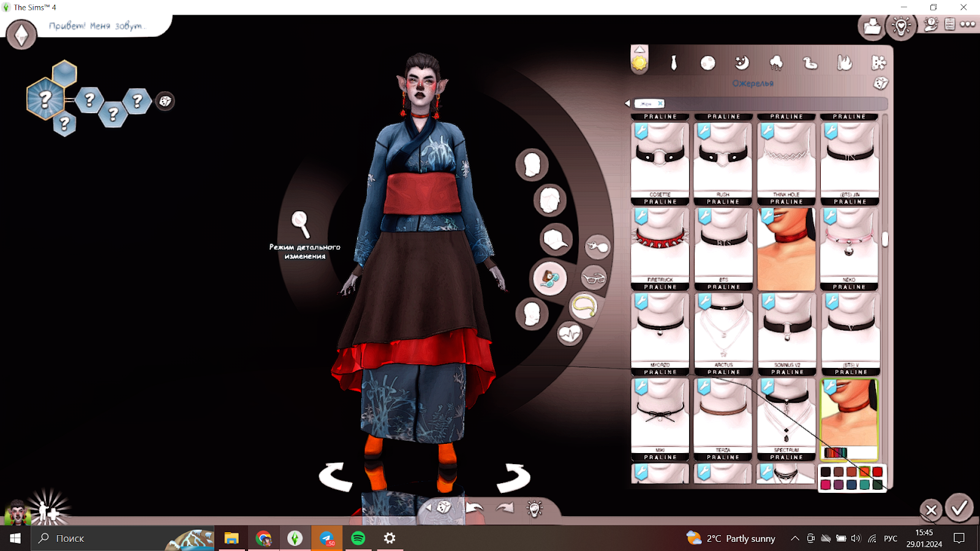Click the plumbob icon at top left
Viewport: 980px width, 551px height.
[x=21, y=35]
